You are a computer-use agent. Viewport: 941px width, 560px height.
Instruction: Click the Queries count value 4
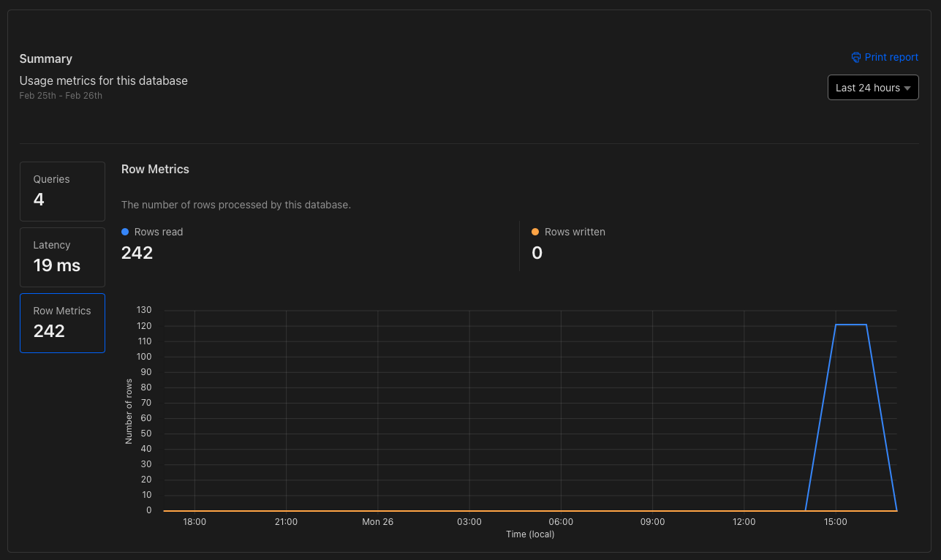pos(38,199)
